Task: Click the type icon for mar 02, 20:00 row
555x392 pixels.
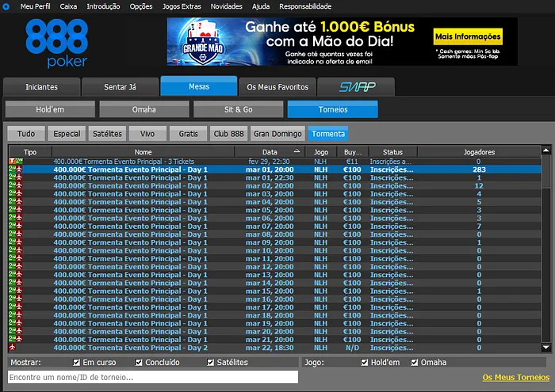Action: point(16,185)
